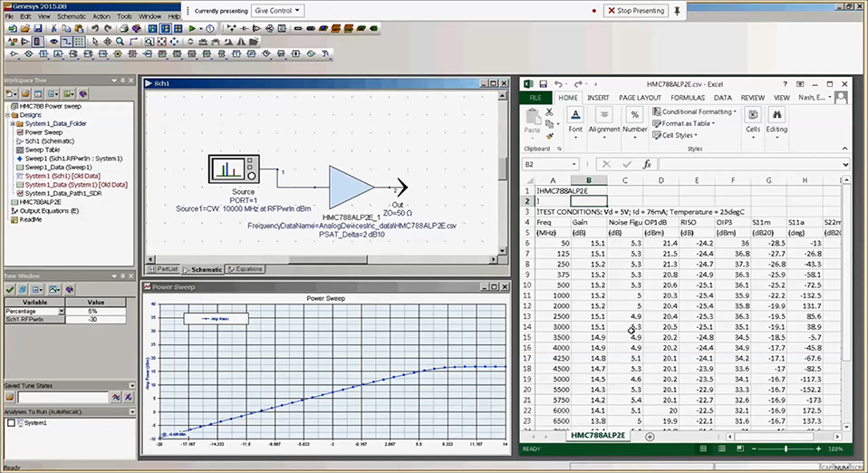Expand the System1_Data_Folder tree node

(12, 124)
